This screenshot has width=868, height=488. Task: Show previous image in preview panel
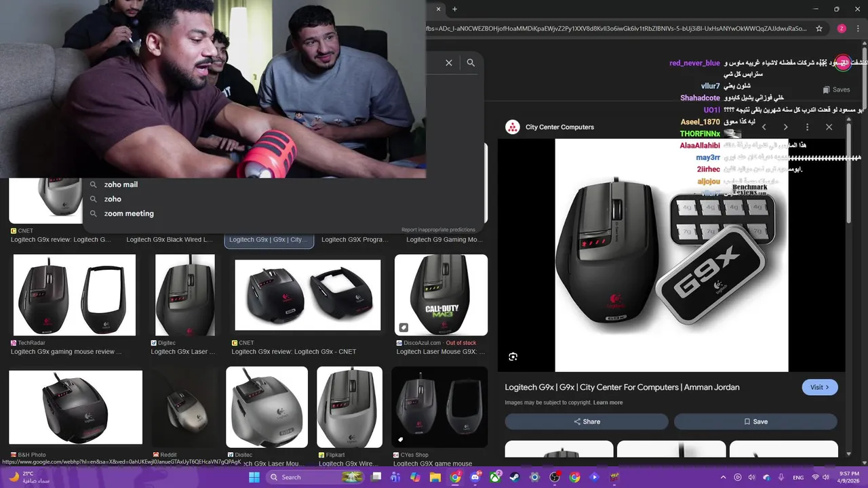764,127
